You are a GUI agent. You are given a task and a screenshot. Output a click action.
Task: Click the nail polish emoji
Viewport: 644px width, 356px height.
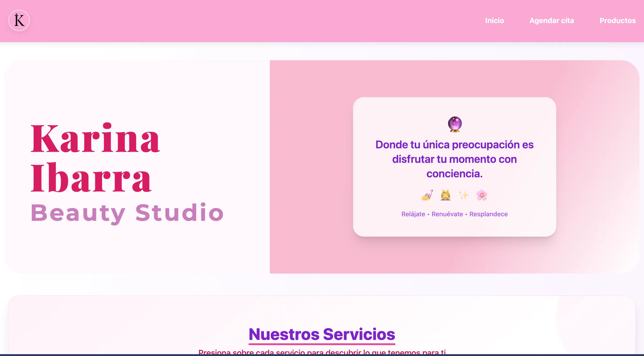[x=427, y=195]
